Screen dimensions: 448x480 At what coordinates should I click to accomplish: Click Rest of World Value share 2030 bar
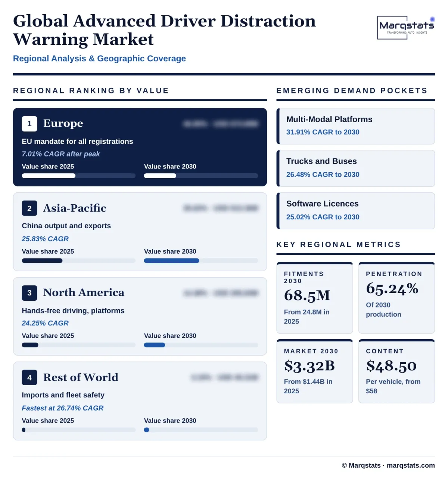[x=201, y=430]
